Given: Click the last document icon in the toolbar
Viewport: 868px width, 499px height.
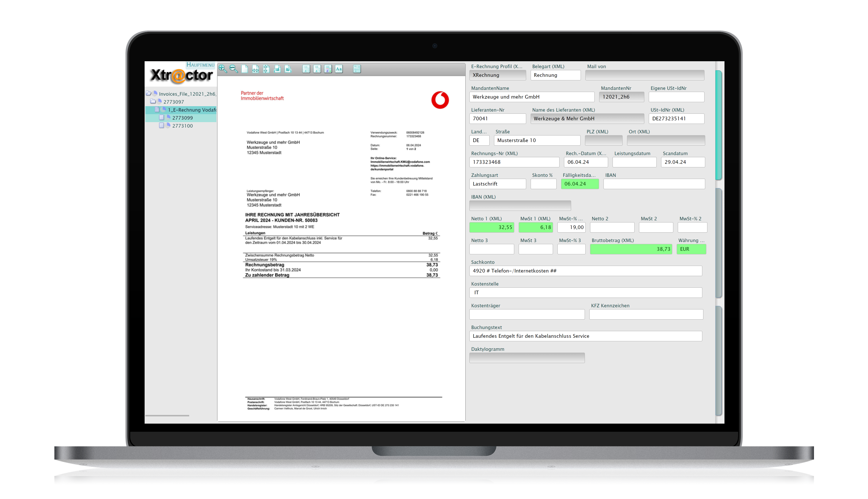Looking at the screenshot, I should 357,69.
